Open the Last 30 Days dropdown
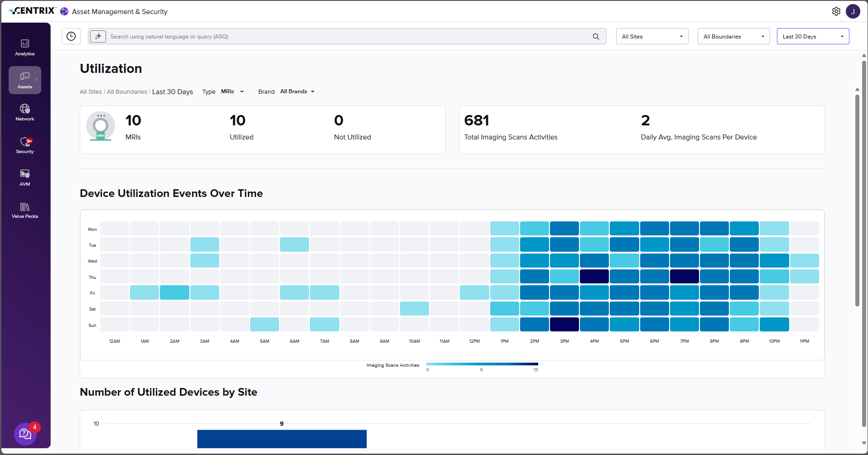 tap(813, 36)
